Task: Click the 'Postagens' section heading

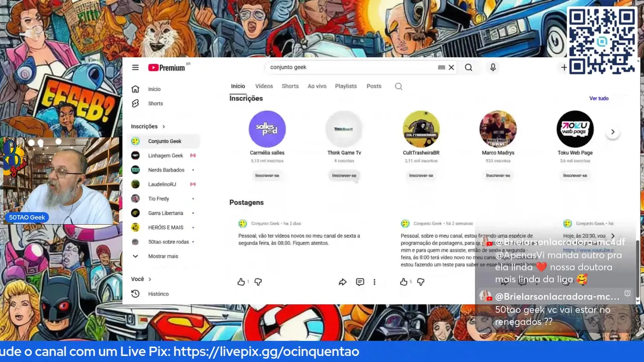Action: coord(247,203)
